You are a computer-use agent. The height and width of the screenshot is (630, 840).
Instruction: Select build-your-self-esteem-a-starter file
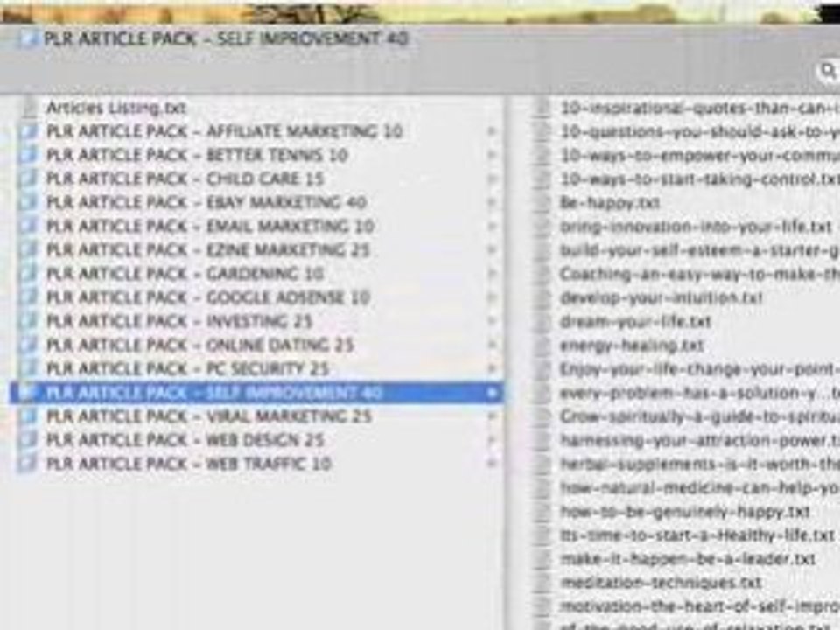click(700, 250)
